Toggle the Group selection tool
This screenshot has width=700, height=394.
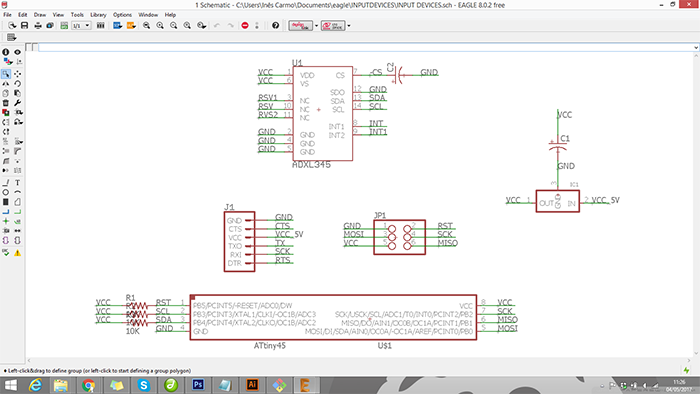tap(6, 74)
